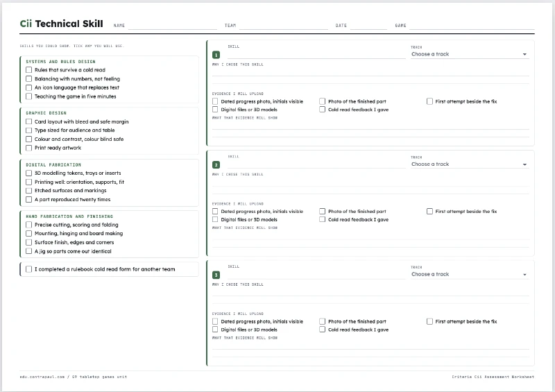Screen dimensions: 555x392
Task: Check 'Photo of the finished part' in skill 1
Action: [322, 101]
